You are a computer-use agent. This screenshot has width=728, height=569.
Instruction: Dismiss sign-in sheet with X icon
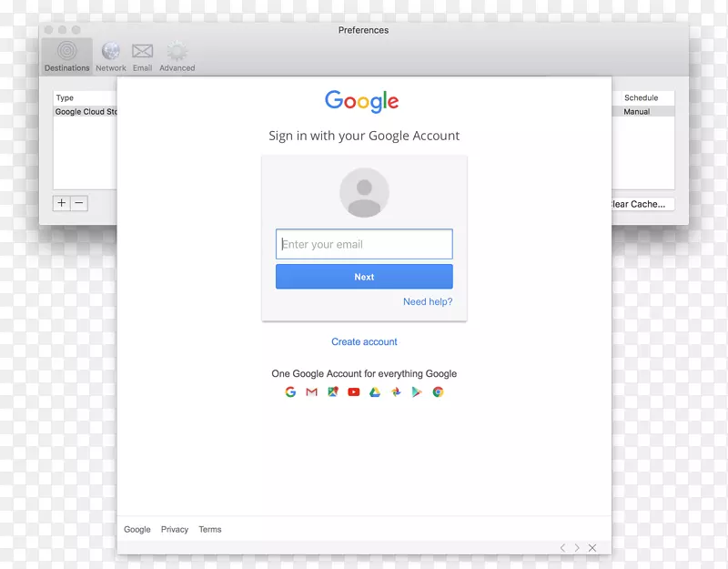[592, 548]
